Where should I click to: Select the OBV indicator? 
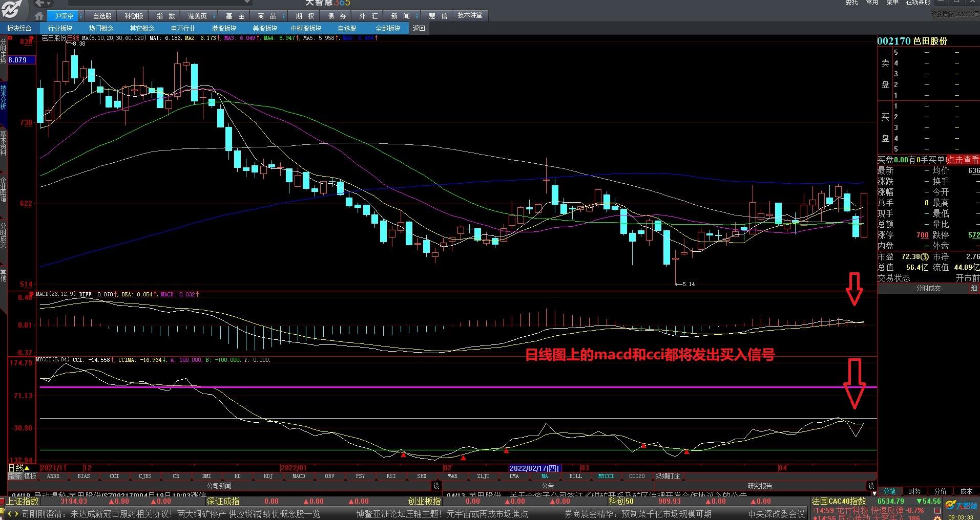click(x=329, y=476)
